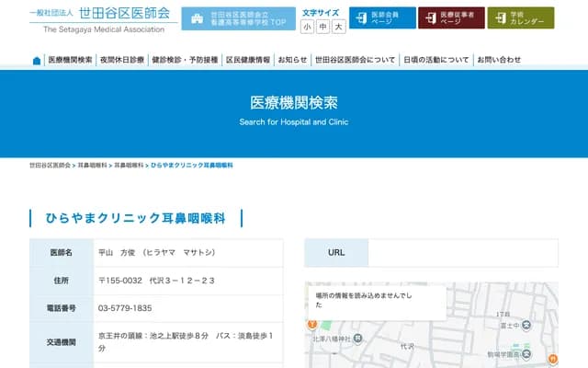588x368 pixels.
Task: Open the 医師会員ページ button
Action: (x=381, y=18)
